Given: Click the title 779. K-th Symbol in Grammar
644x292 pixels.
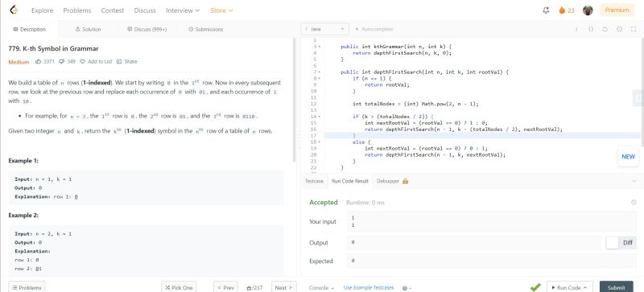Looking at the screenshot, I should pos(53,48).
